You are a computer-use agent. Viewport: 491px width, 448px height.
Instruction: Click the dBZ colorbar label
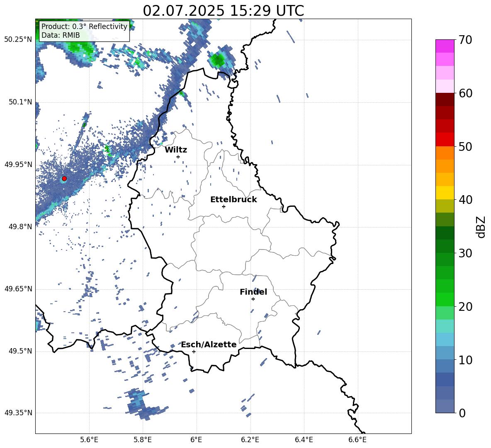coord(481,227)
